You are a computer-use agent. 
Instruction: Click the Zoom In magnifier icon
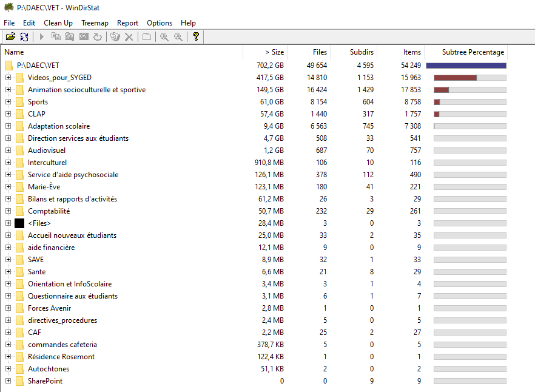164,37
